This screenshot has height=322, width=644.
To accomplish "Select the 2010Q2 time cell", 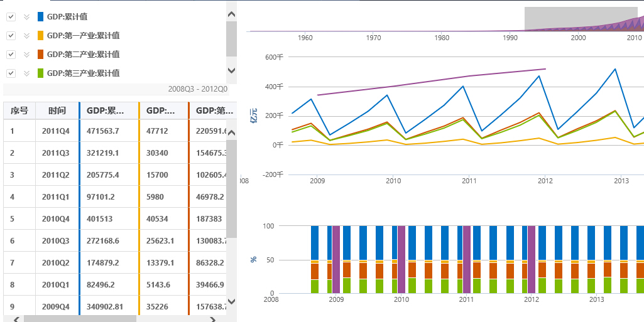I will [x=57, y=262].
